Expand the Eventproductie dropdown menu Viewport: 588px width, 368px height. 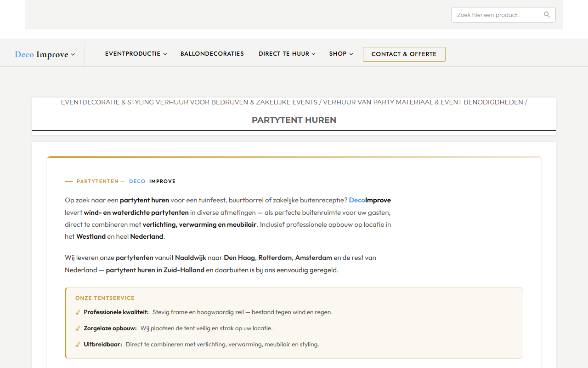coord(136,54)
